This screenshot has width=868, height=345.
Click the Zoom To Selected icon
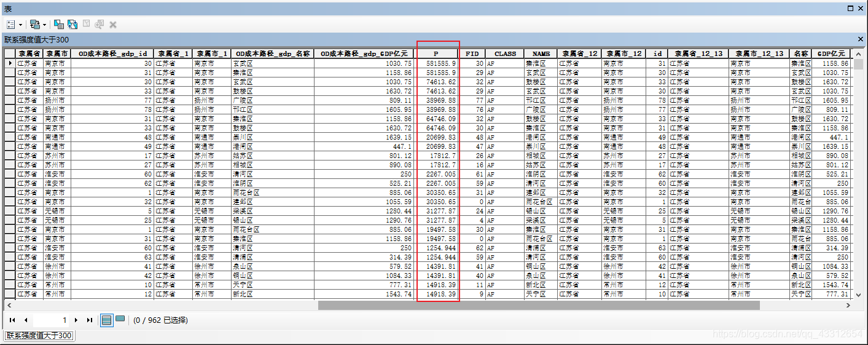100,25
